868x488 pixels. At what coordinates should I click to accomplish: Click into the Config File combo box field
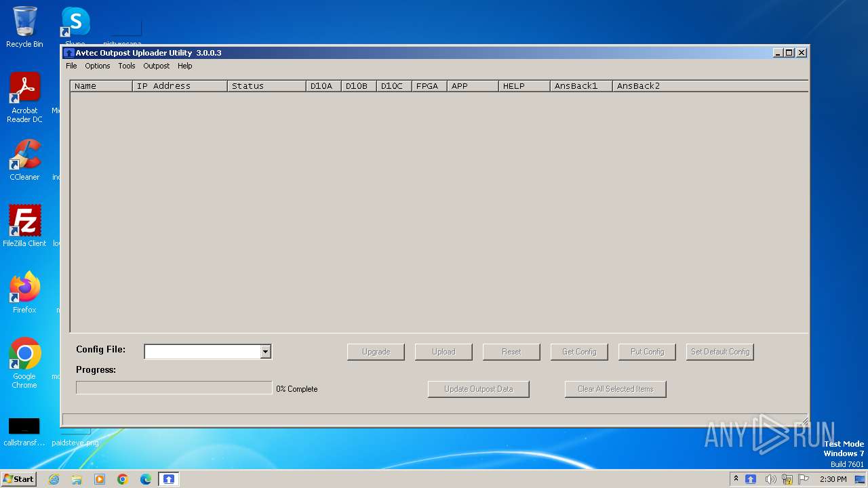(x=203, y=351)
